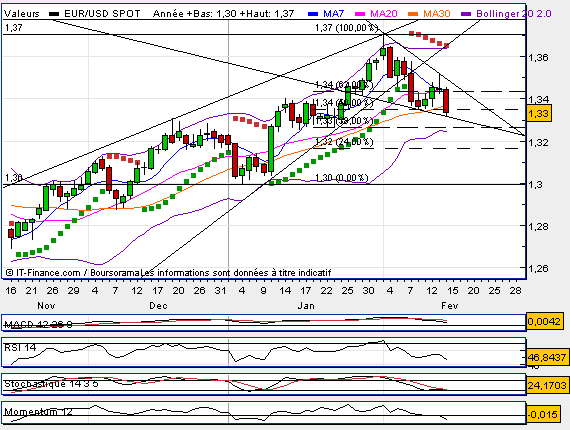Click the 1,26 price axis label
570x430 pixels.
538,269
